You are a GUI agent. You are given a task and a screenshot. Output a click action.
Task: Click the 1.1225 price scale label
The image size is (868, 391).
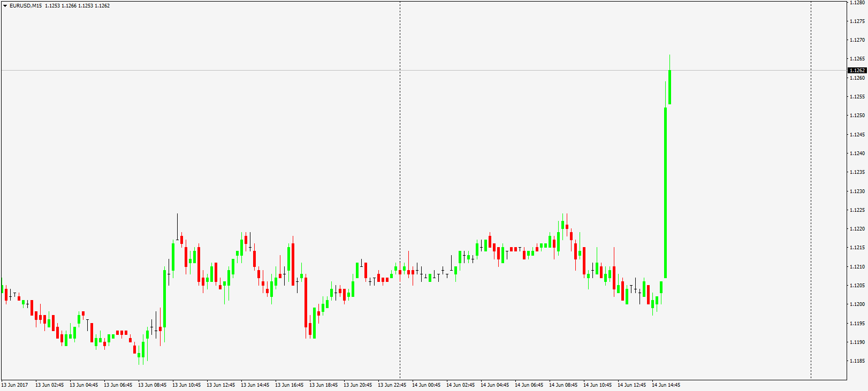(857, 210)
